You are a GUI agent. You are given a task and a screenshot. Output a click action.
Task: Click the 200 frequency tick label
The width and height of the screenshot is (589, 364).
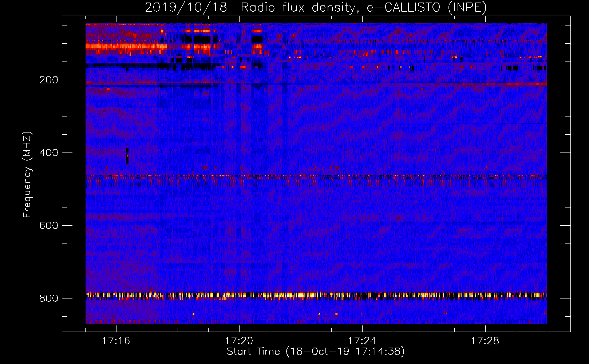click(x=49, y=80)
